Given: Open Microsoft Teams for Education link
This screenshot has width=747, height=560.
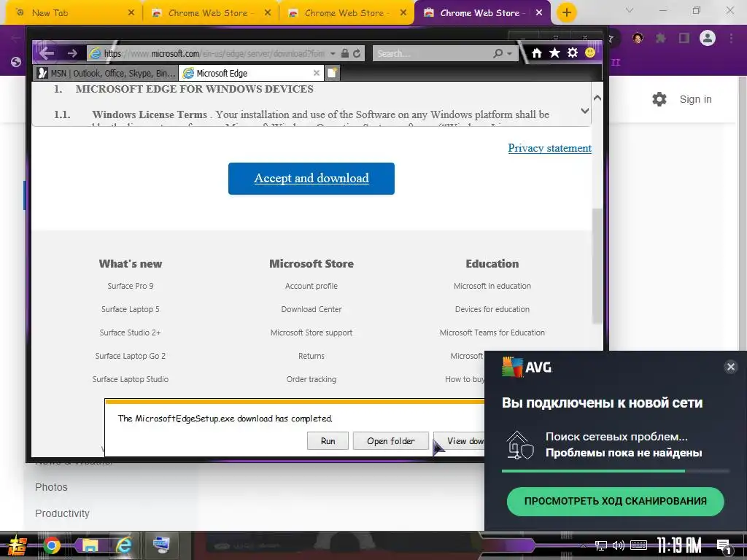Looking at the screenshot, I should point(492,332).
